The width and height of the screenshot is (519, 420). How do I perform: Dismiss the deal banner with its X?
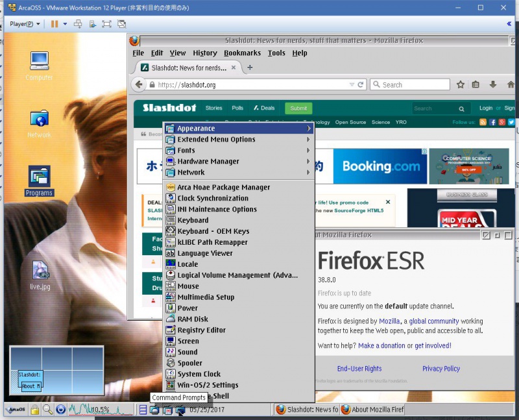point(388,202)
